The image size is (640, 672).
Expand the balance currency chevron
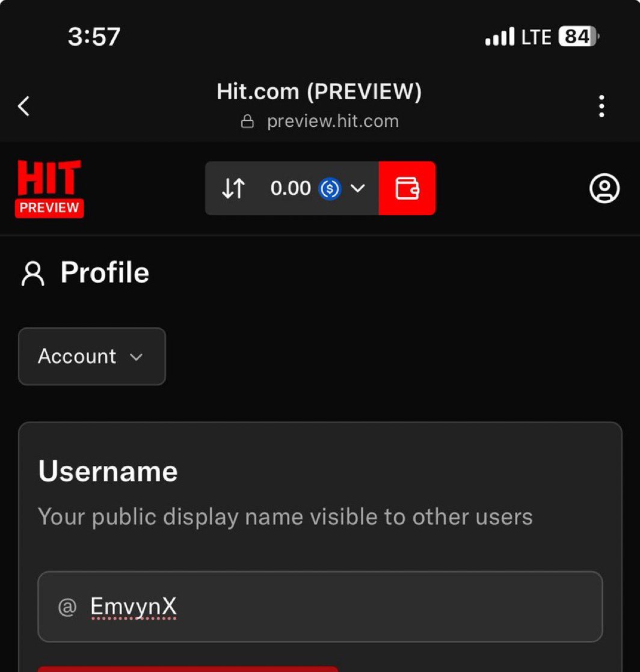click(358, 188)
